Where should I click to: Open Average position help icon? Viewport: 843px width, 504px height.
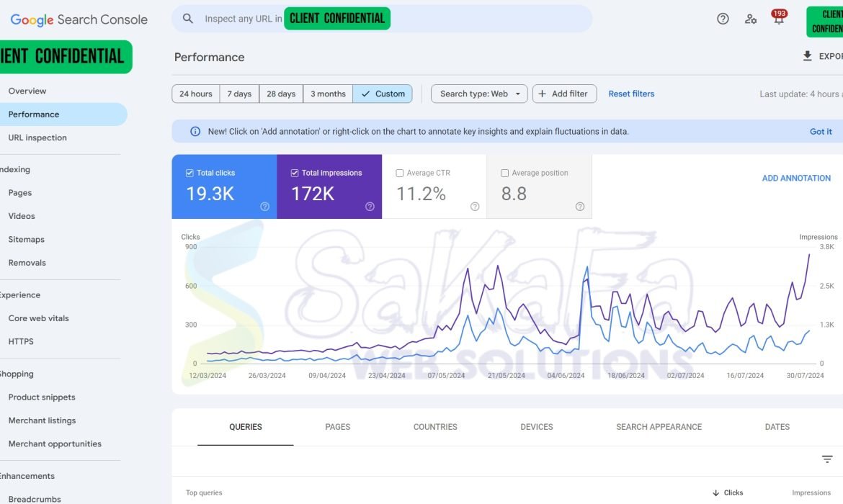coord(579,207)
